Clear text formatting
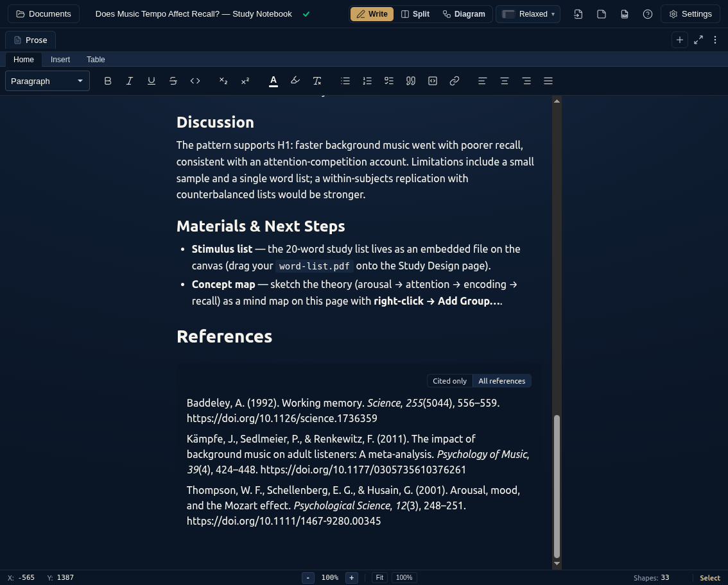The height and width of the screenshot is (585, 728). (x=317, y=81)
